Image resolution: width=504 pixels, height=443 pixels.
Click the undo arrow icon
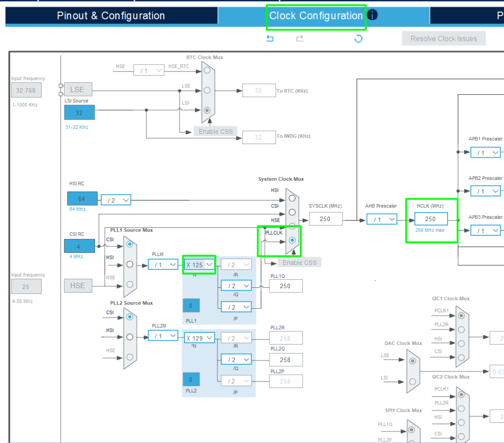(x=270, y=39)
